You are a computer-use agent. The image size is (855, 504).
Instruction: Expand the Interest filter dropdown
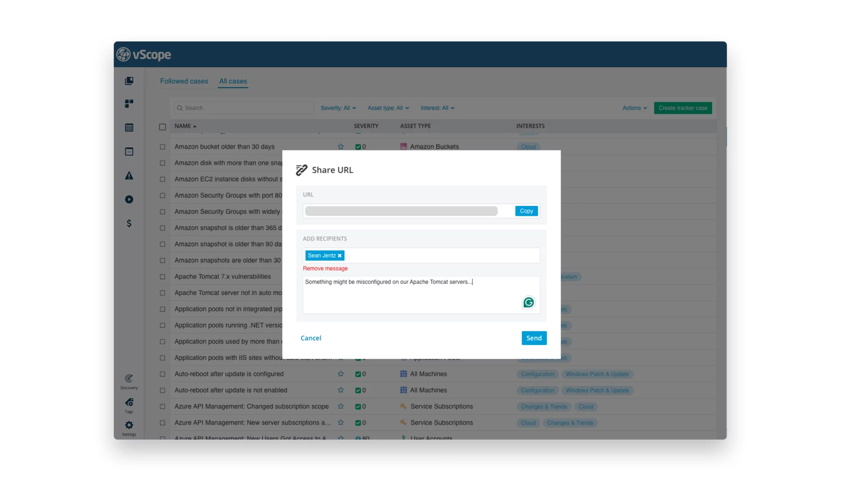[436, 108]
